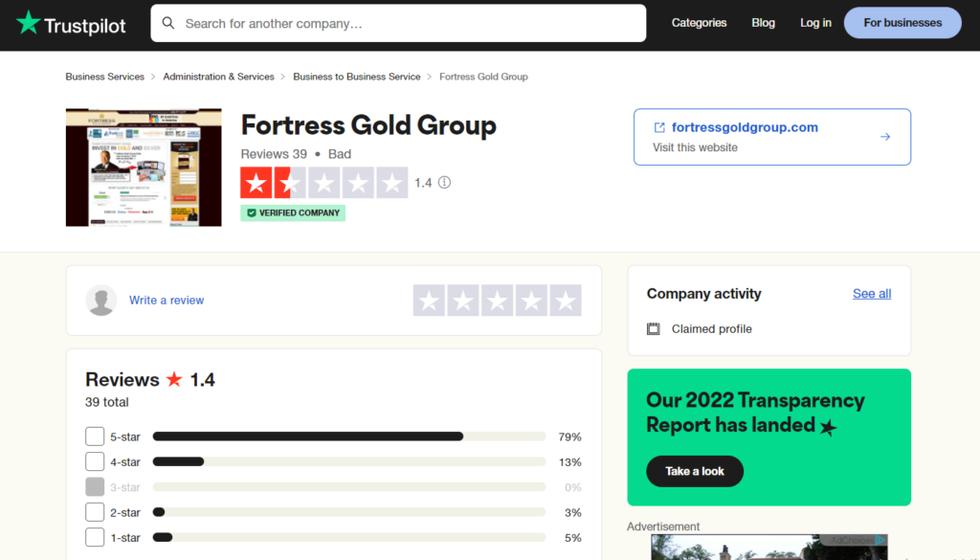
Task: Check the 1-star filter checkbox
Action: click(x=95, y=537)
